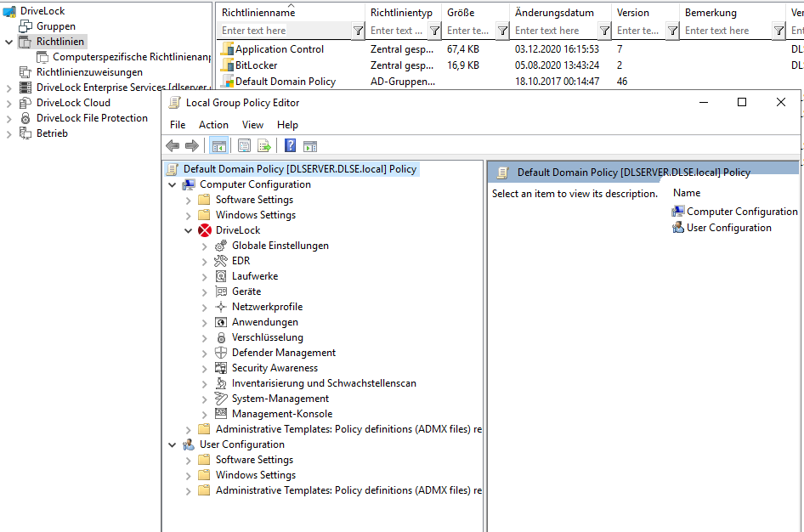804x532 pixels.
Task: Expand Windows Settings under User Configuration
Action: tap(188, 476)
